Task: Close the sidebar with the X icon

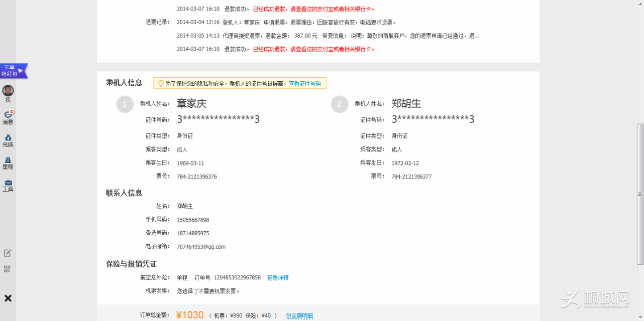Action: [x=8, y=298]
